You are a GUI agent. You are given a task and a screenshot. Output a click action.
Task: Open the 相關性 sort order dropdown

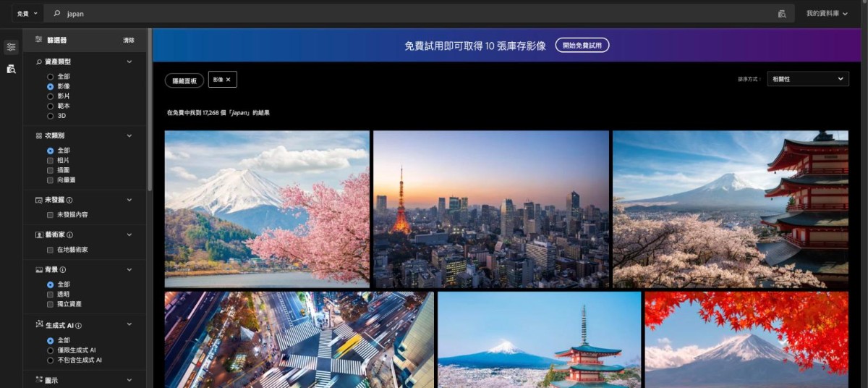coord(808,79)
